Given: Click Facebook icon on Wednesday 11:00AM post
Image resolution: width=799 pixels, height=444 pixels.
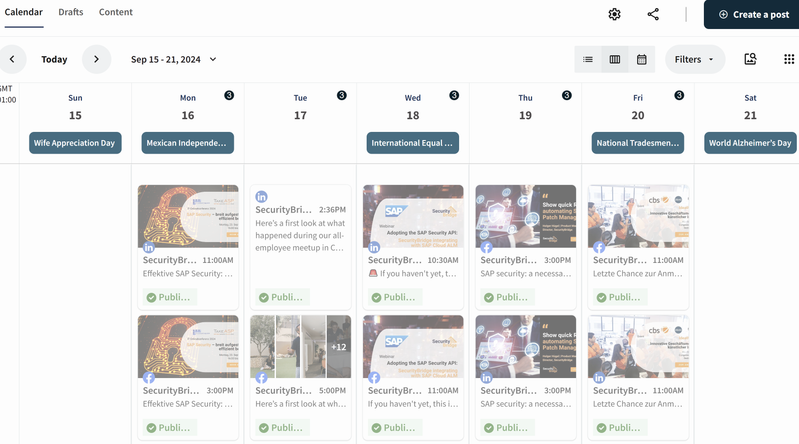Looking at the screenshot, I should [x=374, y=378].
